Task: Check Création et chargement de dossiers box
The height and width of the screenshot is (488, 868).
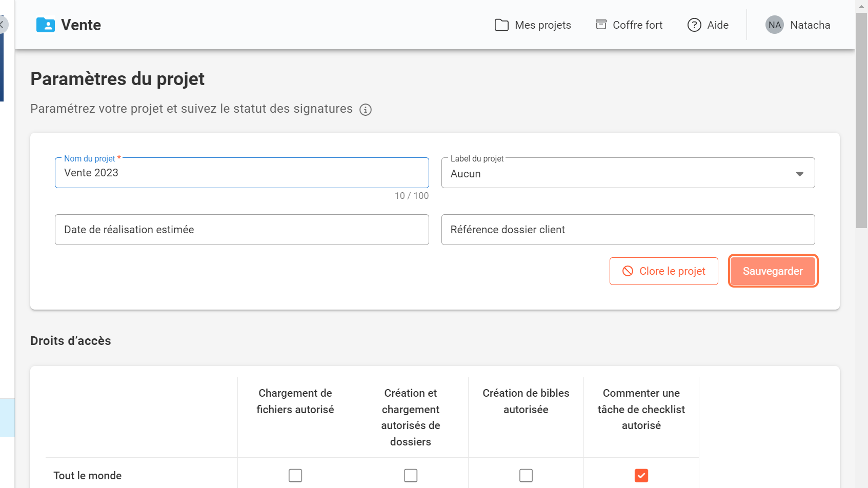Action: pos(411,476)
